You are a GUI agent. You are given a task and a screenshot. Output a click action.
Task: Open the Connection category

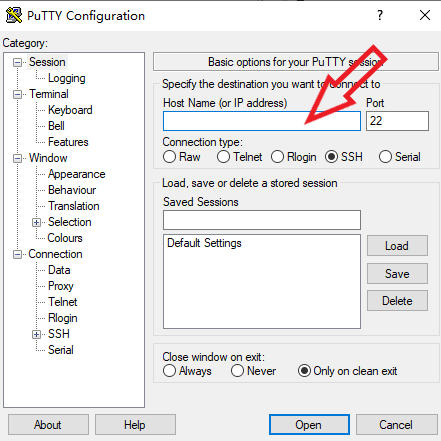(x=55, y=254)
